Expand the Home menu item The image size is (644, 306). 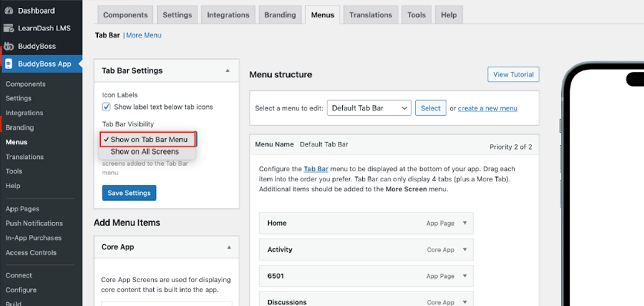[x=465, y=223]
